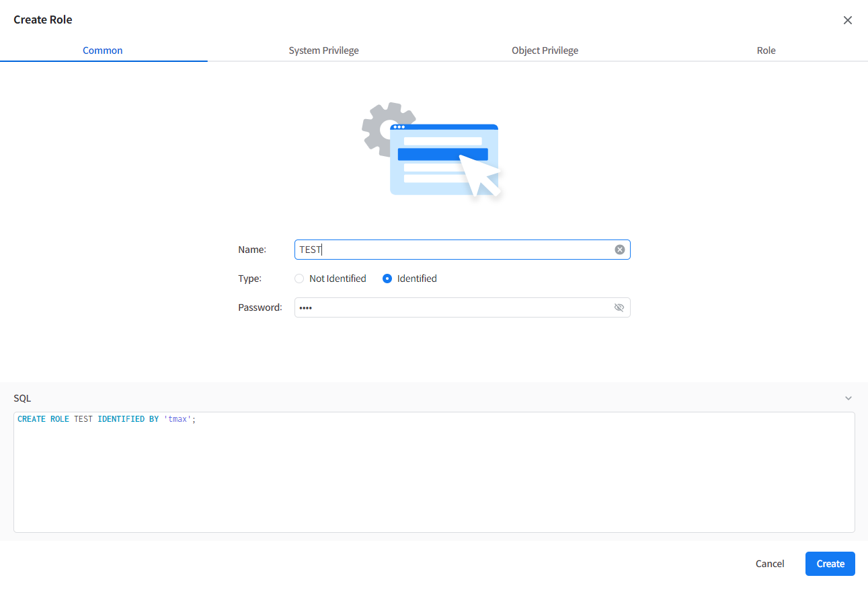Click into the Password field

(450, 307)
